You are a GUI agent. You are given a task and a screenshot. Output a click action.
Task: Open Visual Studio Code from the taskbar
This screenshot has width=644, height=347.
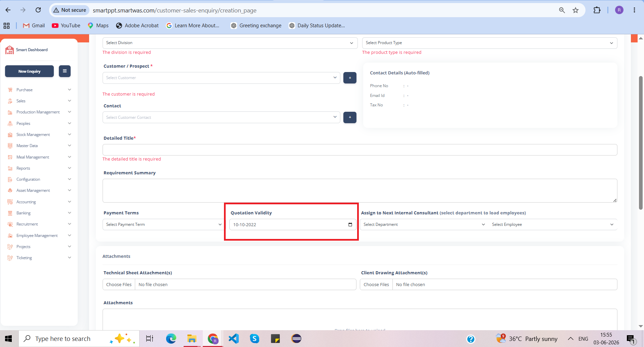click(234, 339)
